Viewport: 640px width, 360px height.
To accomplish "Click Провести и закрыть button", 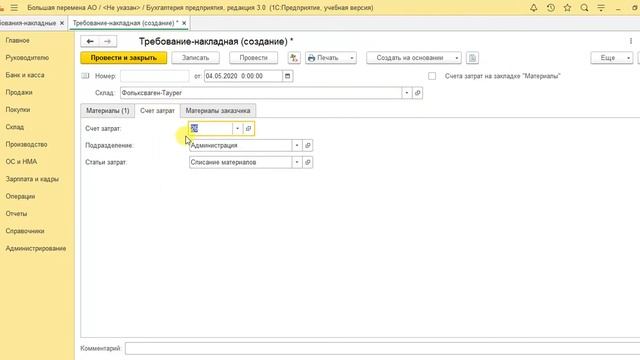I will (x=124, y=58).
